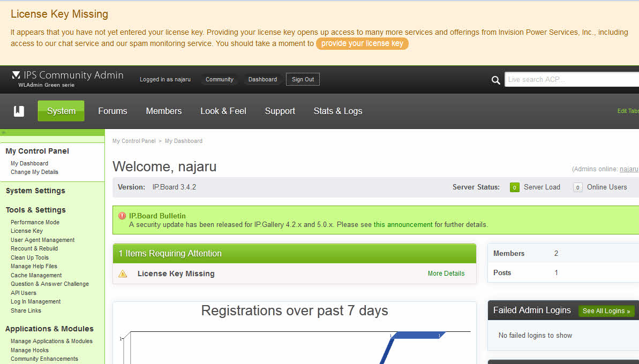This screenshot has width=639, height=364.
Task: Click the provide your license key button
Action: pyautogui.click(x=362, y=43)
